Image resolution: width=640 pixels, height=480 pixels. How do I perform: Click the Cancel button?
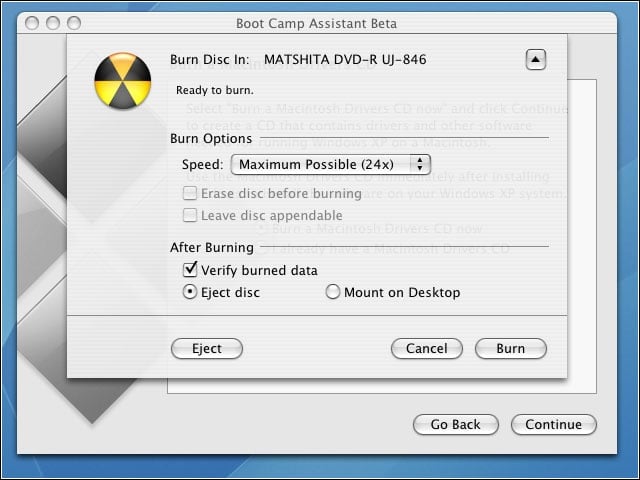(427, 349)
